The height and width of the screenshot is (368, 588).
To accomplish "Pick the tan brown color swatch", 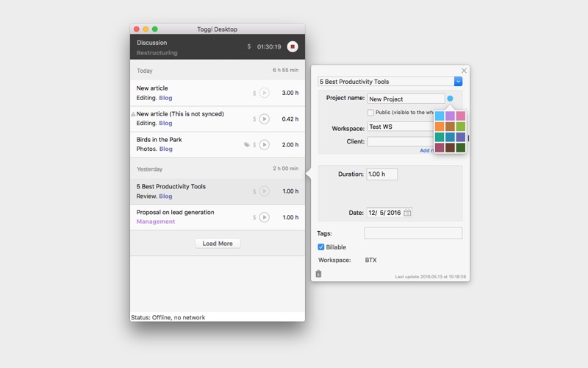I will coord(450,126).
